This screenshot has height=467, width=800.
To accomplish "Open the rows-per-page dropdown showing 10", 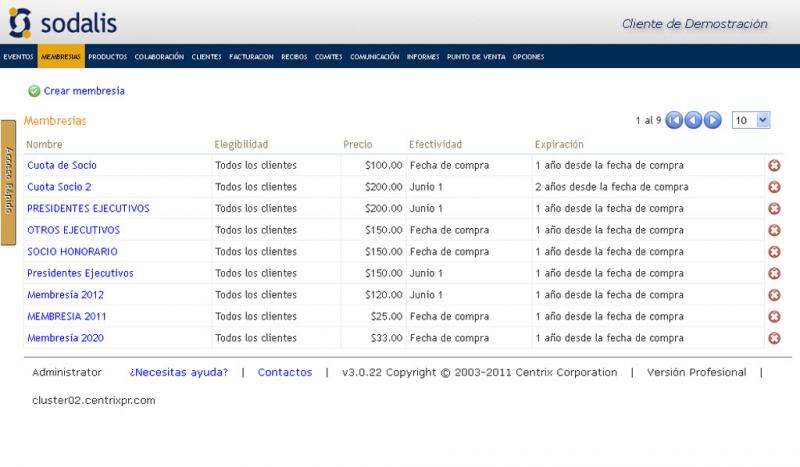I will pos(751,120).
